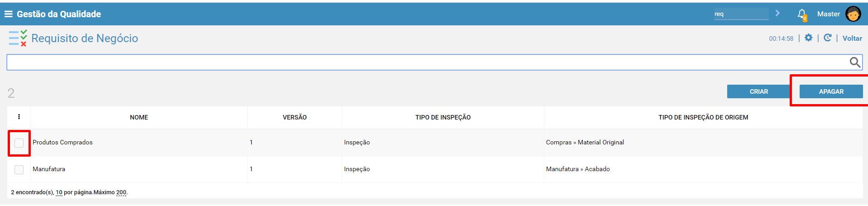Click the Requisito de Negócio heading
The image size is (868, 206).
pos(85,38)
